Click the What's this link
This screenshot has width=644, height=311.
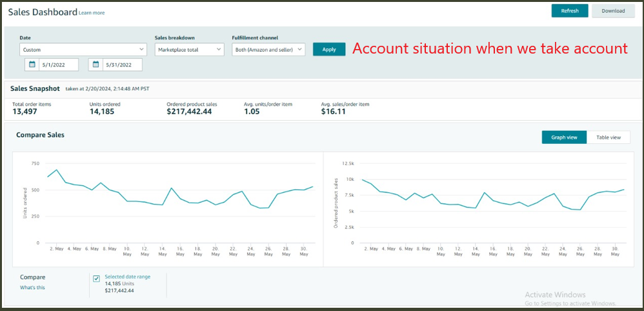click(x=32, y=288)
